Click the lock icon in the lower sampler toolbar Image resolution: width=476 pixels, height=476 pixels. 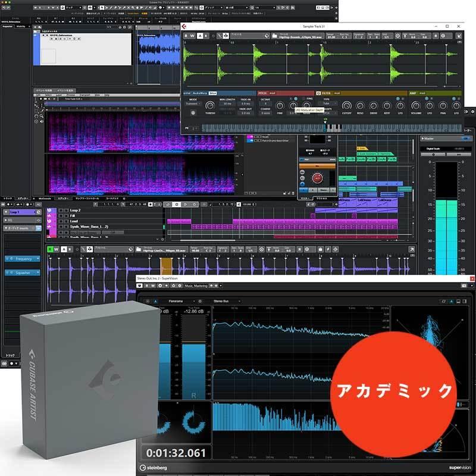(x=320, y=249)
